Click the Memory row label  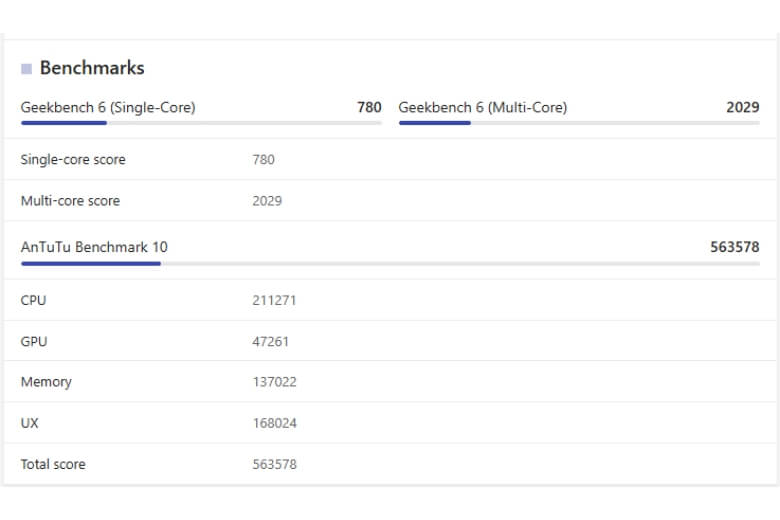[46, 382]
